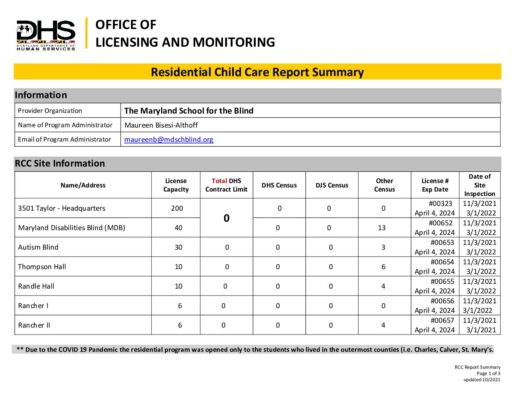The width and height of the screenshot is (518, 400).
Task: Select the 'Thompson Hall' row name
Action: (42, 267)
